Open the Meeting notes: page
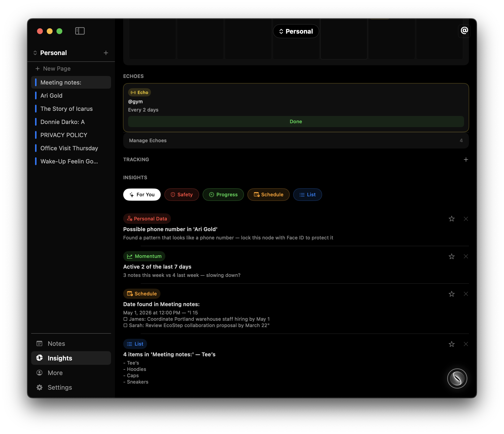Screen dimensions: 504x434 [x=71, y=82]
